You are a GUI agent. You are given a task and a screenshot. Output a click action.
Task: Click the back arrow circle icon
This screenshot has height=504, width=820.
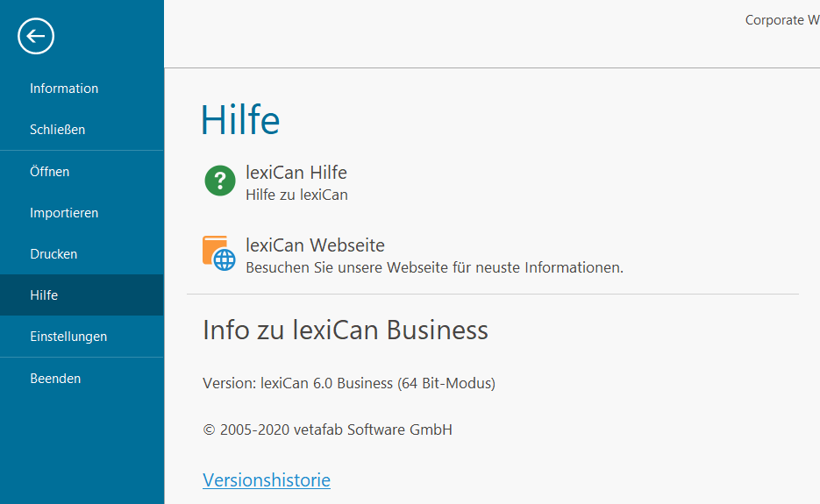coord(36,36)
